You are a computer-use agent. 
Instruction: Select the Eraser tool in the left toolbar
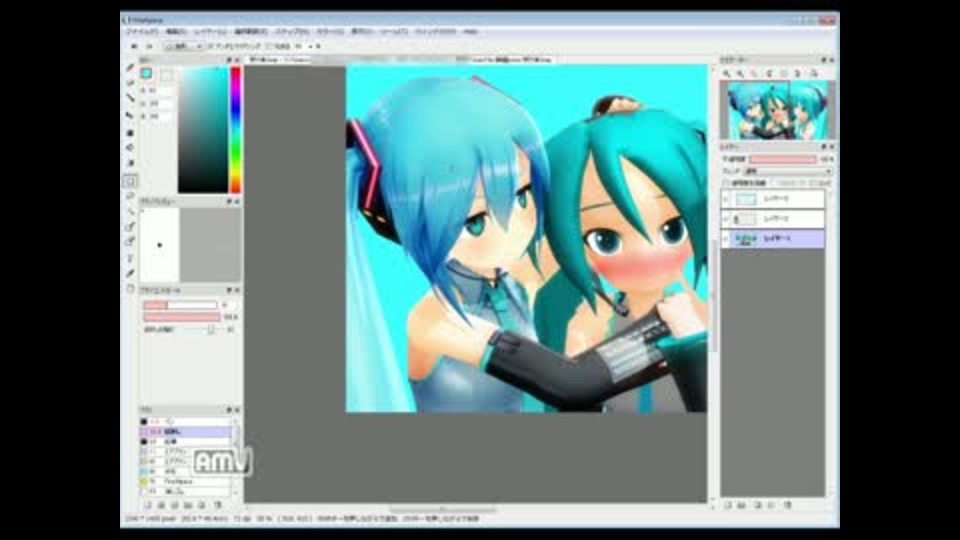130,82
